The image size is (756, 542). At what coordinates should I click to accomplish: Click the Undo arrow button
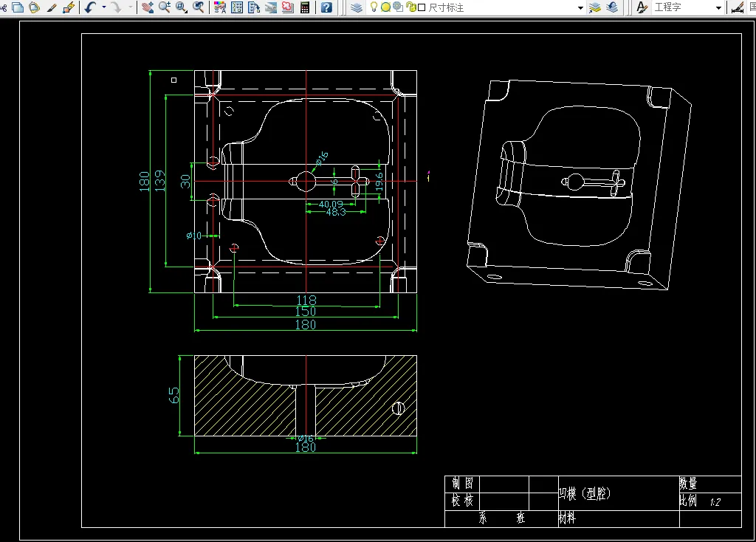(x=90, y=7)
